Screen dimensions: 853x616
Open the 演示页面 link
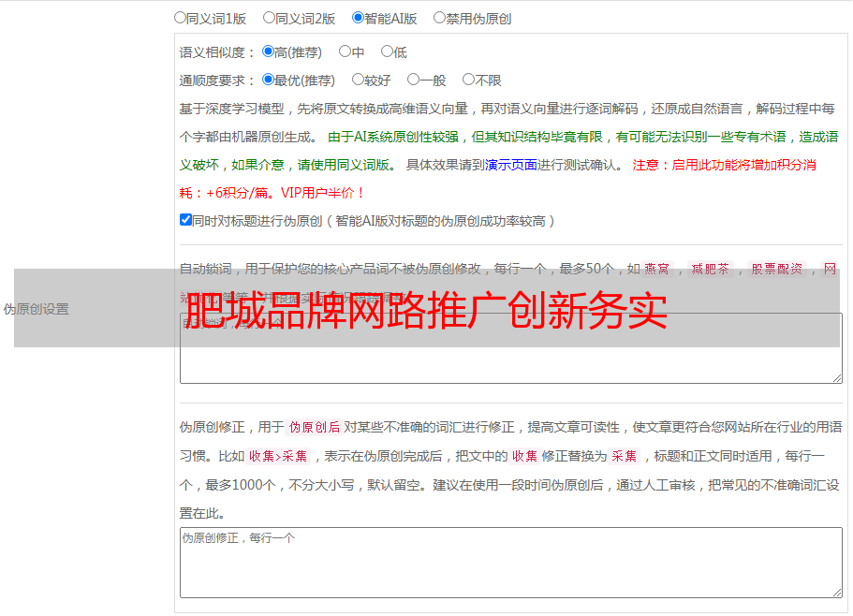tap(511, 165)
